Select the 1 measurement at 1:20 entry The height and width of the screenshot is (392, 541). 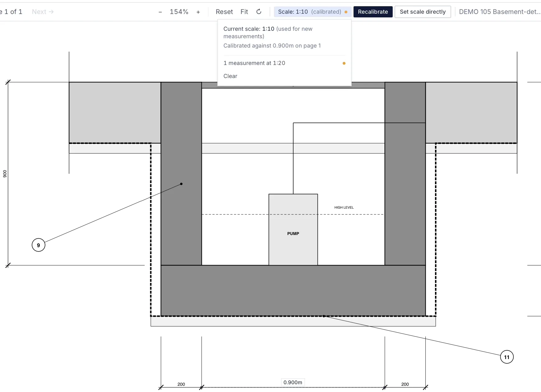[284, 63]
